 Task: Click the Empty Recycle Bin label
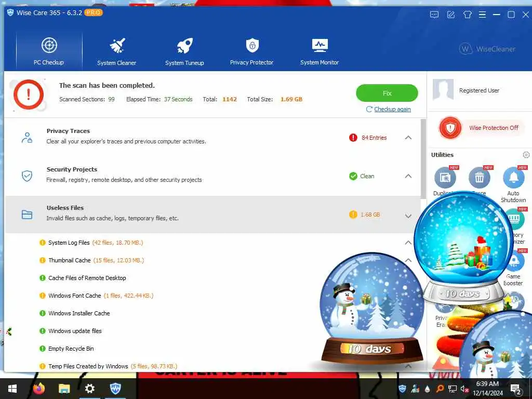pyautogui.click(x=71, y=349)
